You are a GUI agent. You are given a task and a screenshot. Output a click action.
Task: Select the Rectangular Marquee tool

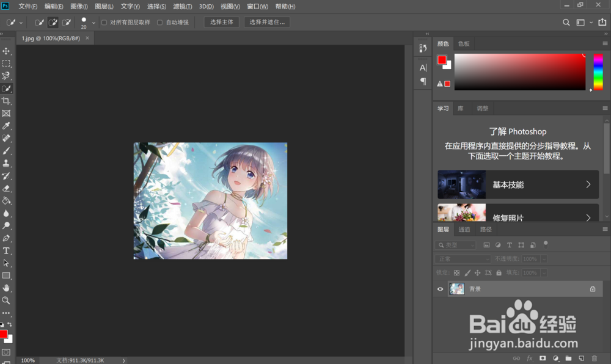pos(6,64)
